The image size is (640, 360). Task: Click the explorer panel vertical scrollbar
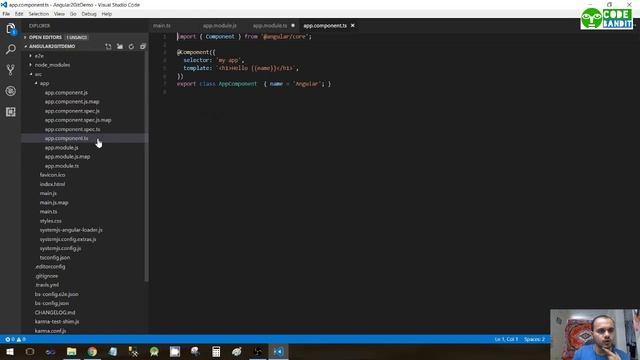click(147, 165)
